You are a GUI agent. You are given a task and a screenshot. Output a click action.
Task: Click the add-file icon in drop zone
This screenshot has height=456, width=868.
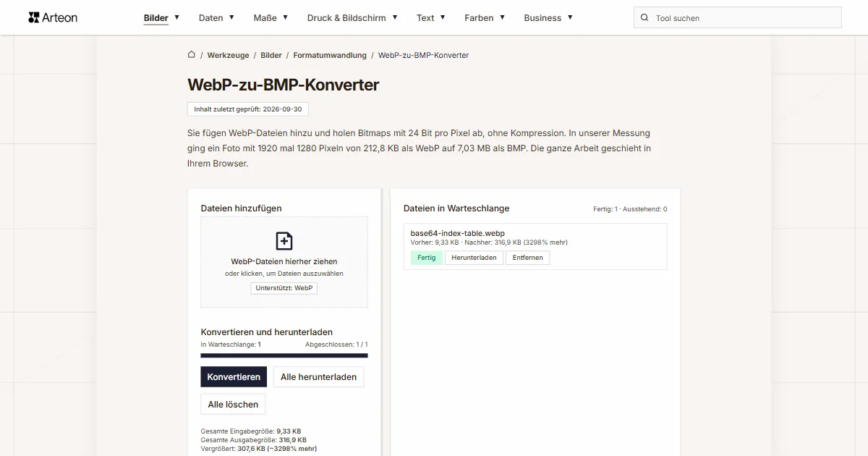click(x=284, y=241)
